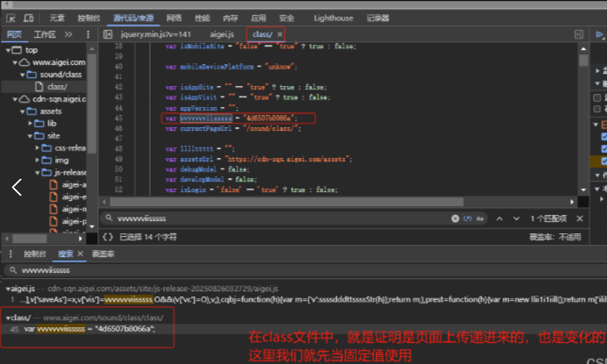Go to previous search match

pyautogui.click(x=499, y=218)
